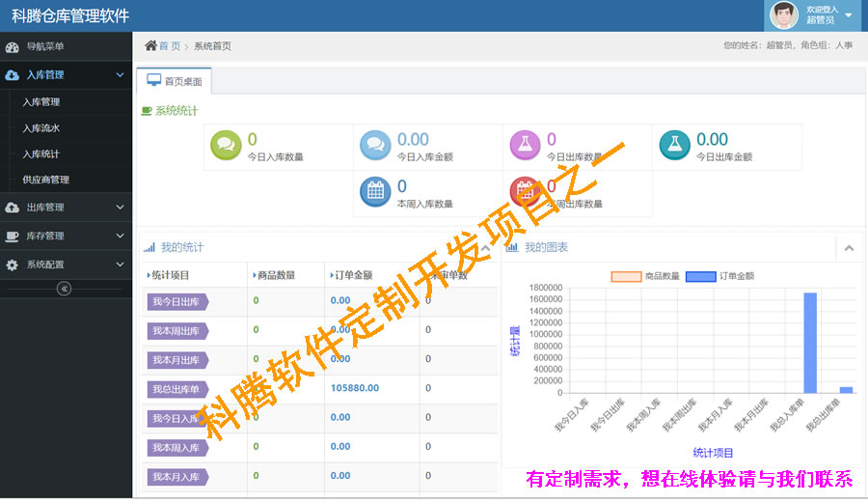Click the 本周入库数量 0 value
The image size is (868, 502).
(402, 186)
